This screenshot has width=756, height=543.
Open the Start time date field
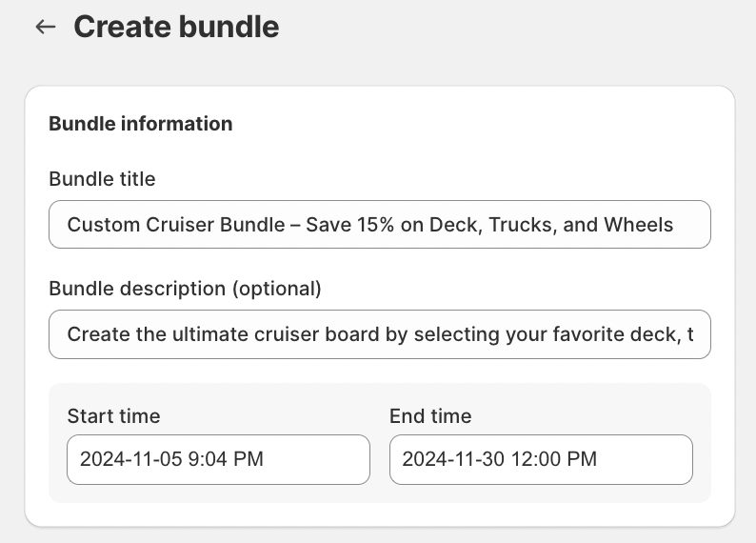[x=218, y=459]
